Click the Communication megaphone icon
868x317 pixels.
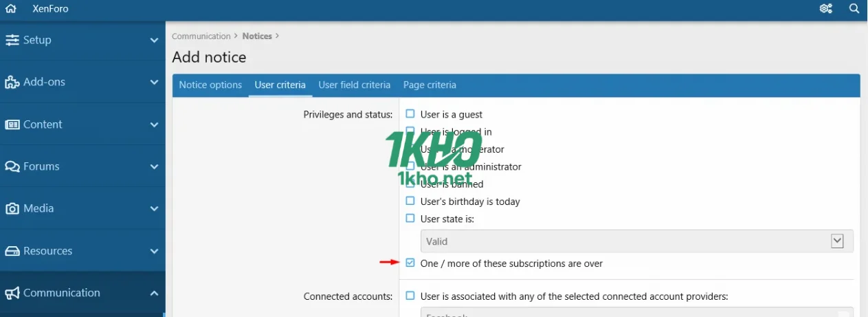click(x=12, y=294)
